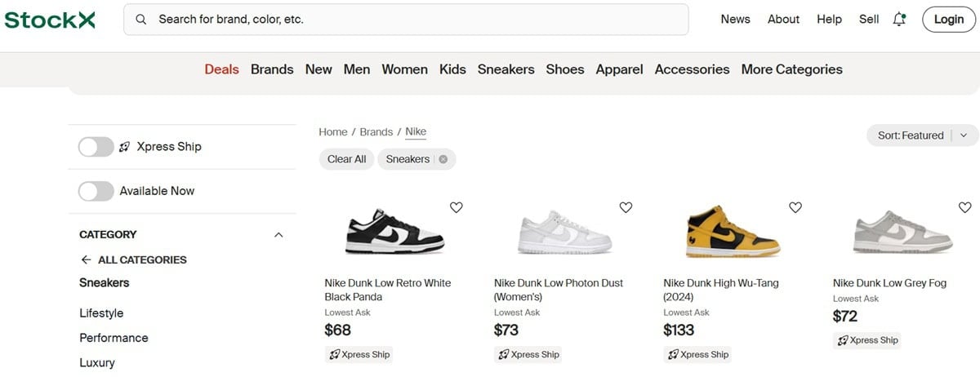Favorite the Dunk High Wu-Tang shoe

(x=795, y=207)
